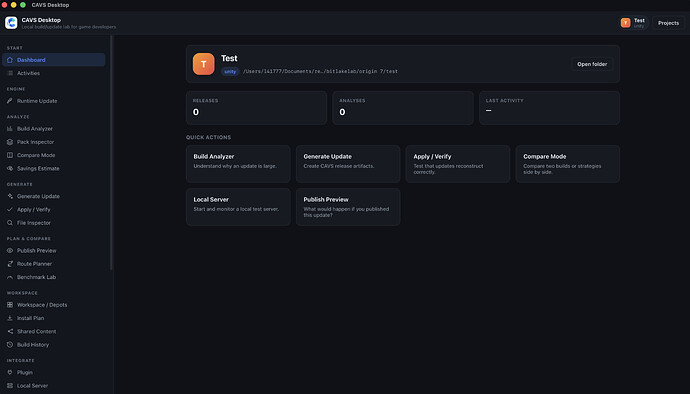Click the Runtime Update wrench icon
Screen dimensions: 690x394
click(x=10, y=101)
